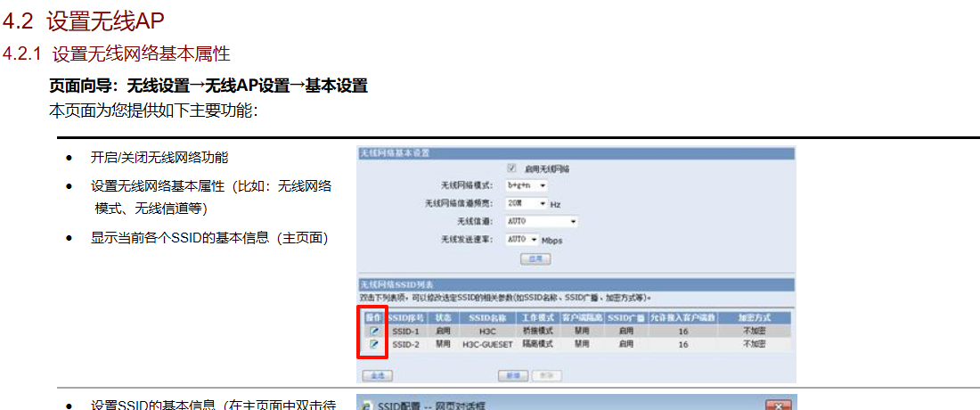Select the H3C-GUESET name cell
The image size is (980, 410).
pyautogui.click(x=486, y=345)
